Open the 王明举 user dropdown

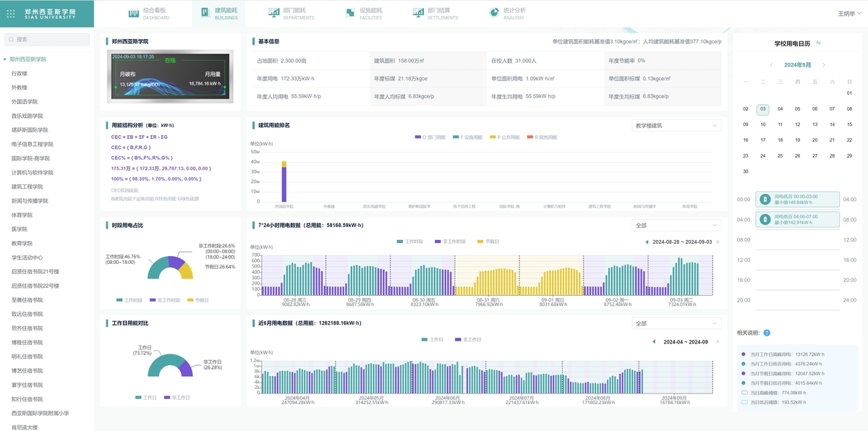coord(849,14)
